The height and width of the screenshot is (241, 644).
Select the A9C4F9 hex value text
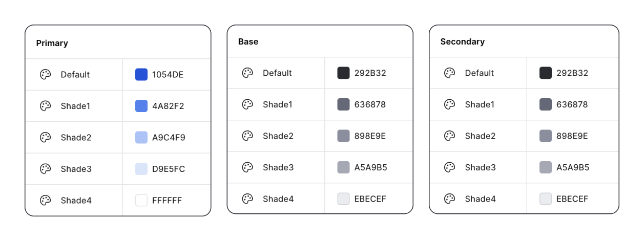point(169,138)
